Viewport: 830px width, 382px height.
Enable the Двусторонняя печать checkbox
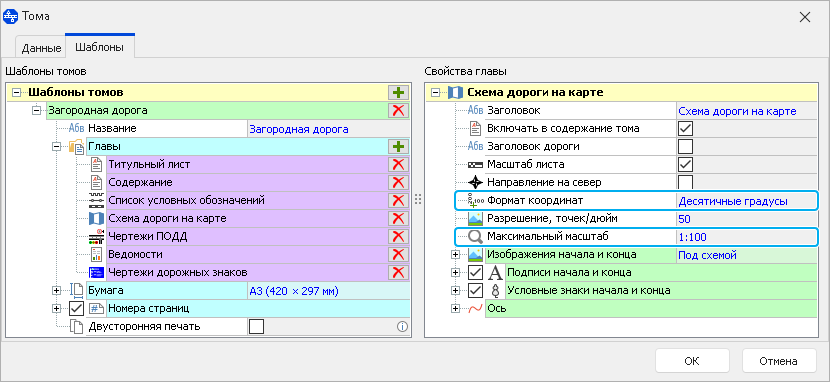pos(257,326)
